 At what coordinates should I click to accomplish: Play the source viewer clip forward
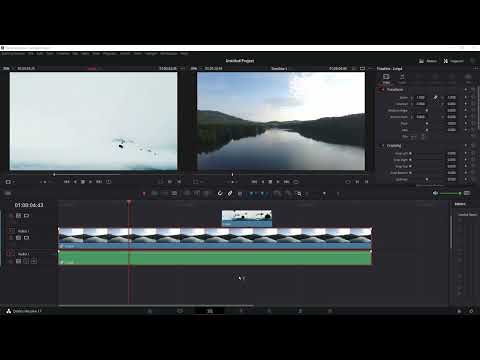tap(91, 182)
